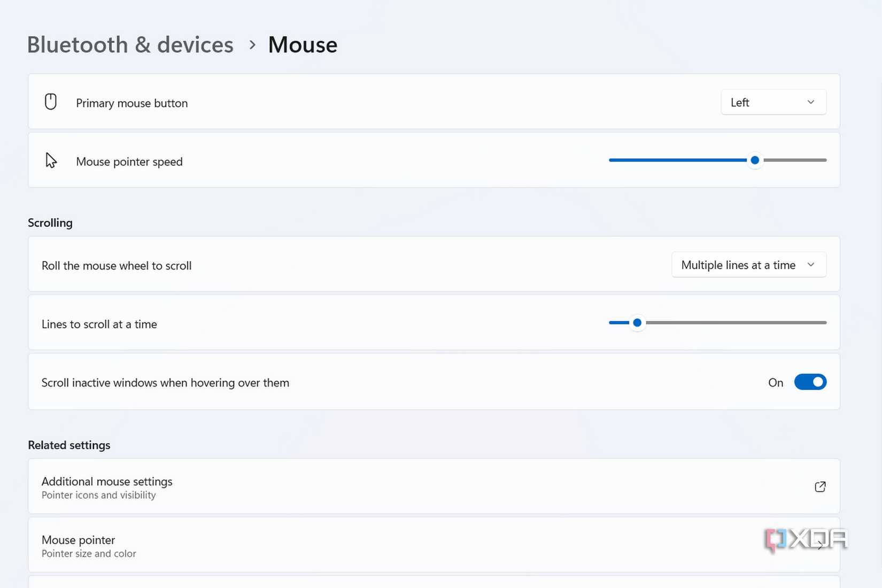Click the cursor arrow icon beside Mouse pointer speed
882x588 pixels.
click(x=51, y=160)
